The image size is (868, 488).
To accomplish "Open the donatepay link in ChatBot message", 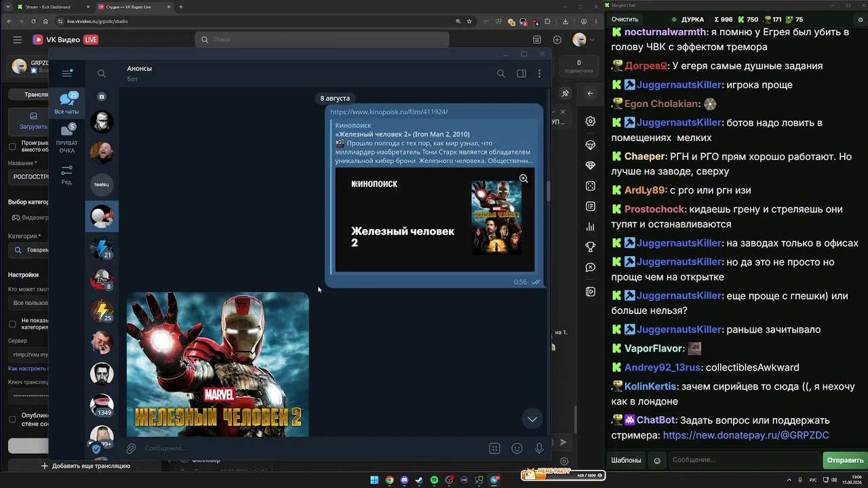I will (746, 435).
